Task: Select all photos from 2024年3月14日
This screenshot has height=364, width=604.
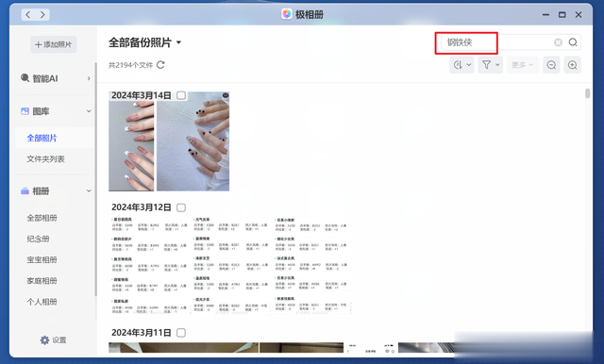Action: [181, 95]
